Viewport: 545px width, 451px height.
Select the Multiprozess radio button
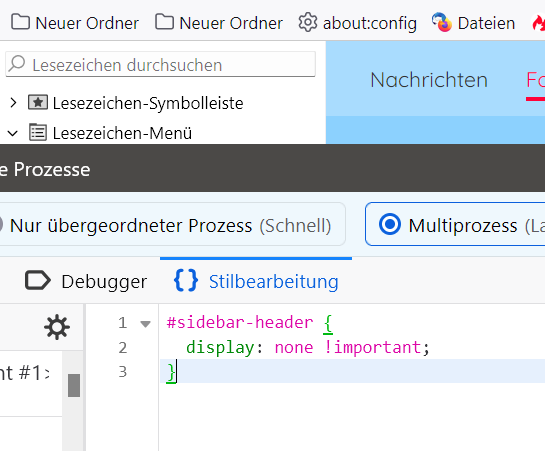[x=390, y=224]
